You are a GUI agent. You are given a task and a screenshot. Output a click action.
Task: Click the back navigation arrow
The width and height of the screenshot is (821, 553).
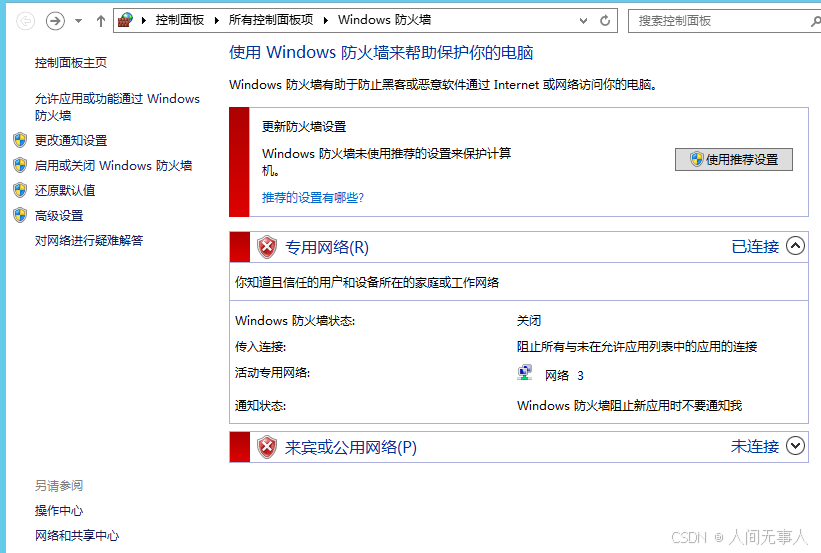[25, 21]
